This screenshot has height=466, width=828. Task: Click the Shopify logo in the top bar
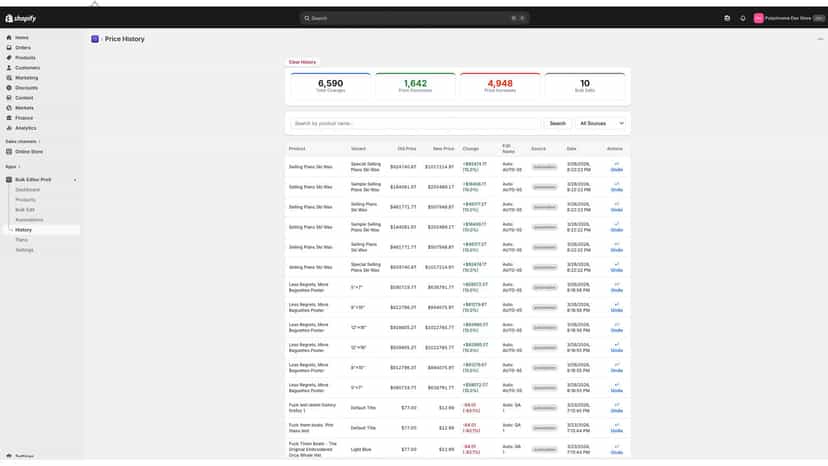coord(21,18)
